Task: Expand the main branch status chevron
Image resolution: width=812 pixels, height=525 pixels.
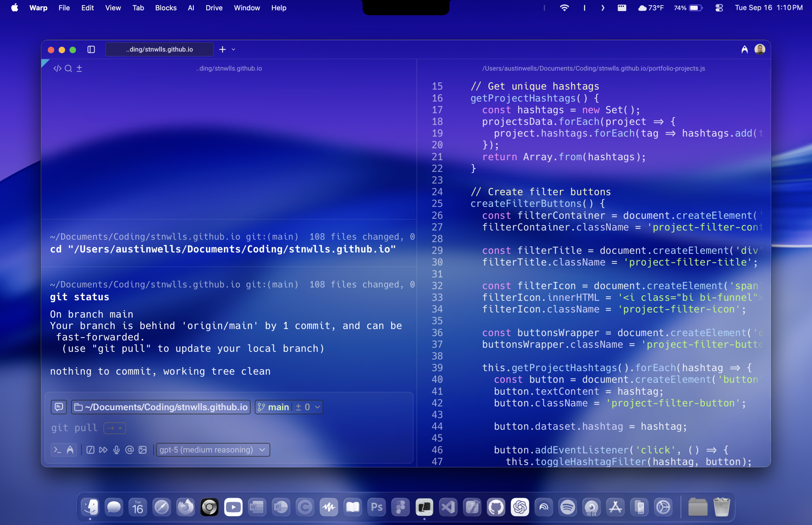Action: tap(316, 407)
